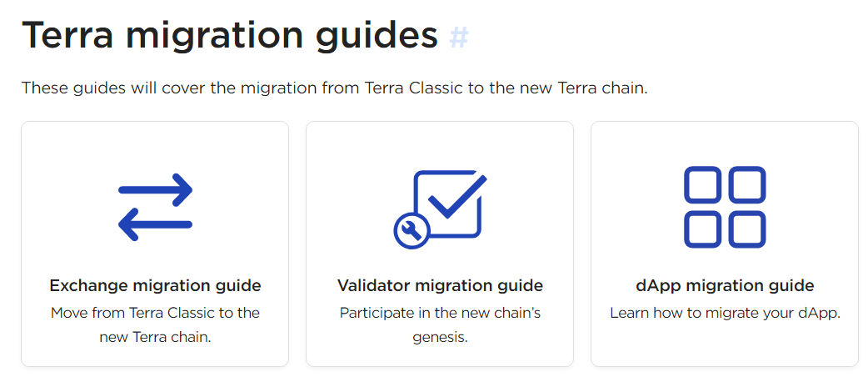Select the dApp migration guide card
868x382 pixels.
click(x=725, y=244)
